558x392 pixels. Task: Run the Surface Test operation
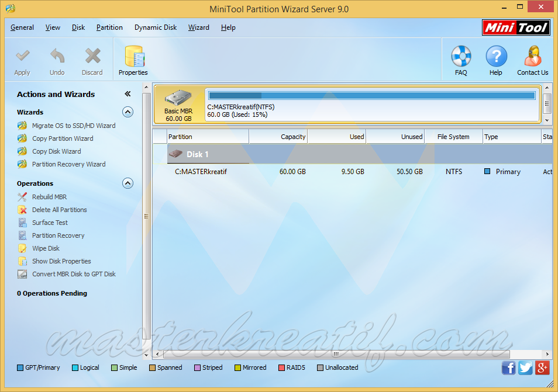click(50, 223)
